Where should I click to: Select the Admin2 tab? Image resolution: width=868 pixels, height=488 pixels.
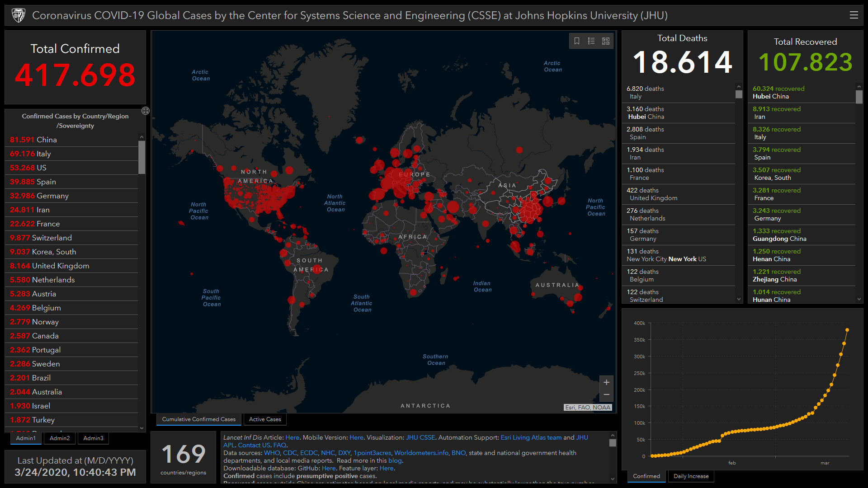point(60,438)
